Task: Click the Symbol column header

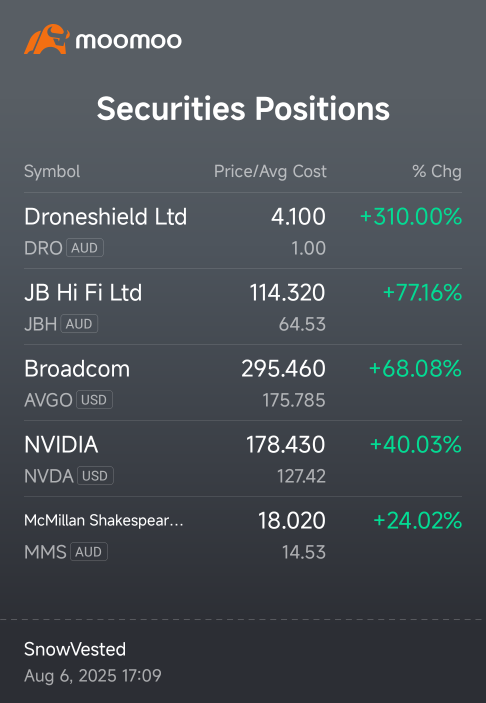Action: (x=52, y=171)
